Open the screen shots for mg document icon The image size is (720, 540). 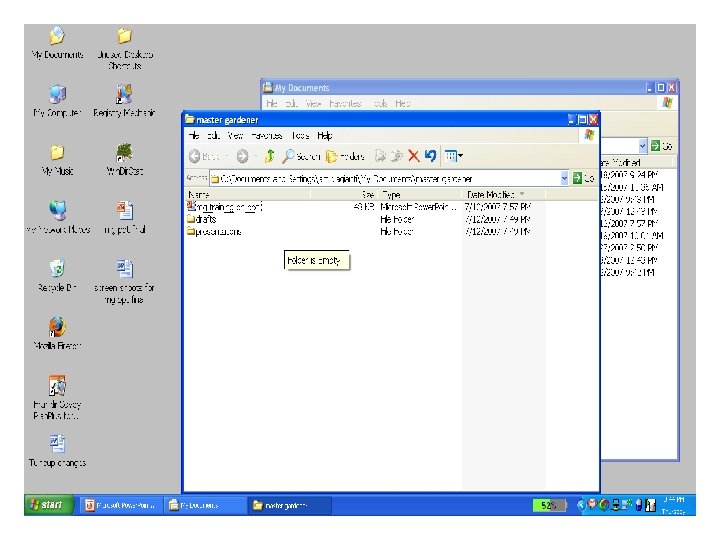click(124, 281)
